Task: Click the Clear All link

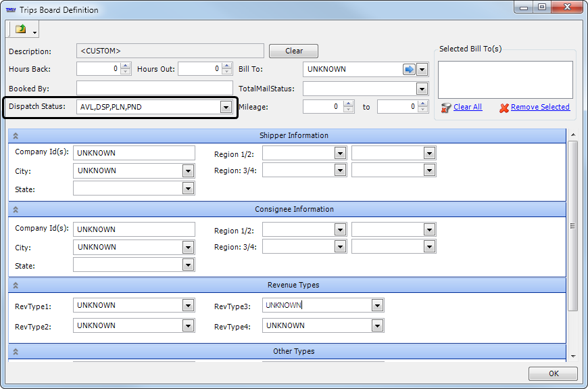Action: [x=468, y=107]
